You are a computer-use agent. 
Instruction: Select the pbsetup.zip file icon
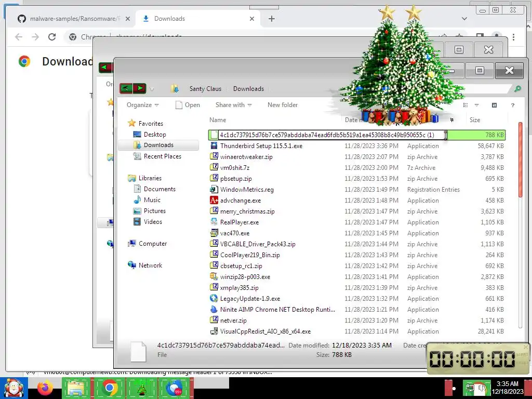tap(214, 179)
